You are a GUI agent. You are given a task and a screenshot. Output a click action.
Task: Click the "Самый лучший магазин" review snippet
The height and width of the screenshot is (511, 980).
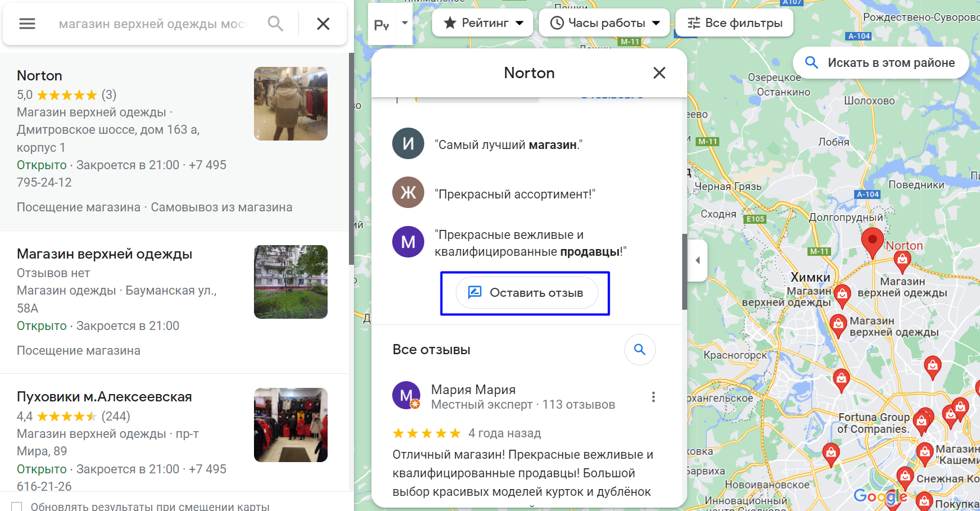509,145
